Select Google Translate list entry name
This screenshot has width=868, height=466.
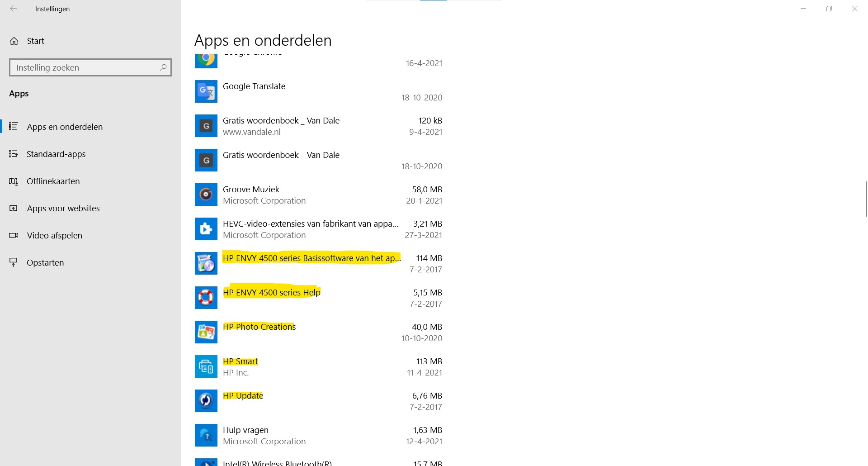(254, 86)
